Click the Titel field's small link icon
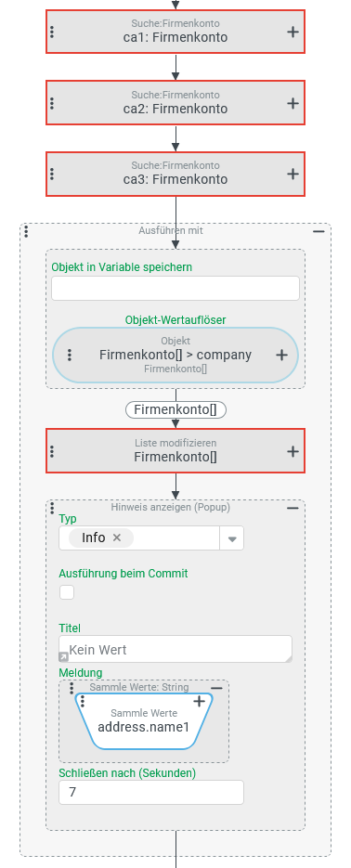351x868 pixels. [x=64, y=656]
